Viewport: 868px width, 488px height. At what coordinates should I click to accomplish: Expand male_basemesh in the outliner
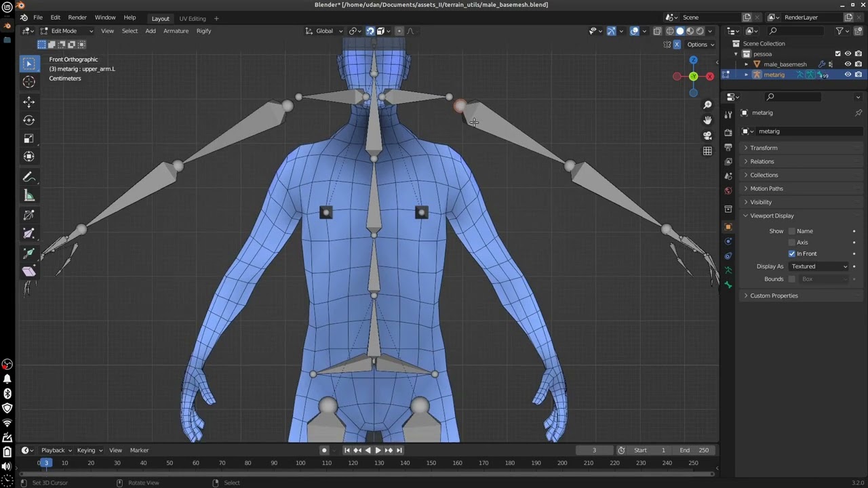point(747,64)
